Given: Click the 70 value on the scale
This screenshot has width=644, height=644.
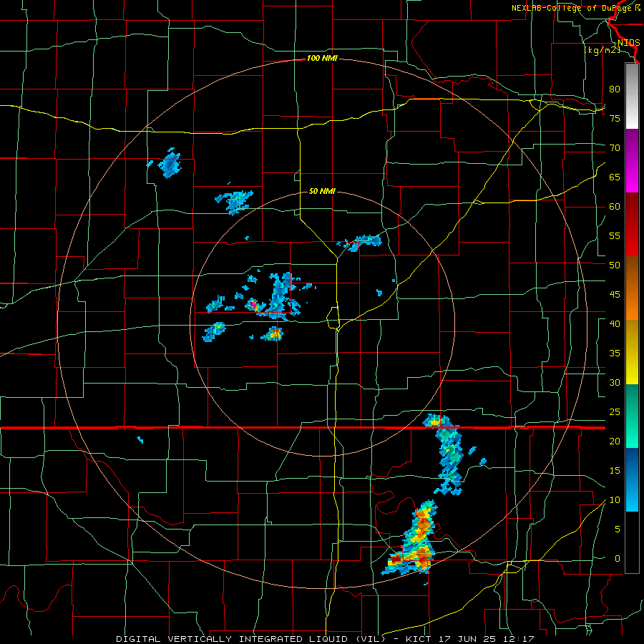Looking at the screenshot, I should 615,148.
